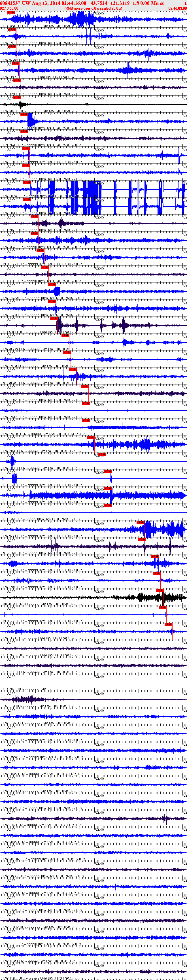Select the CN.PNT.BHZ station label
The height and width of the screenshot is (980, 187).
pyautogui.click(x=42, y=145)
